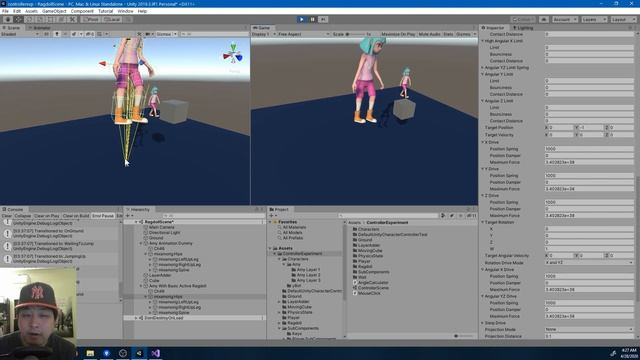
Task: Click the Play button
Action: click(x=302, y=19)
